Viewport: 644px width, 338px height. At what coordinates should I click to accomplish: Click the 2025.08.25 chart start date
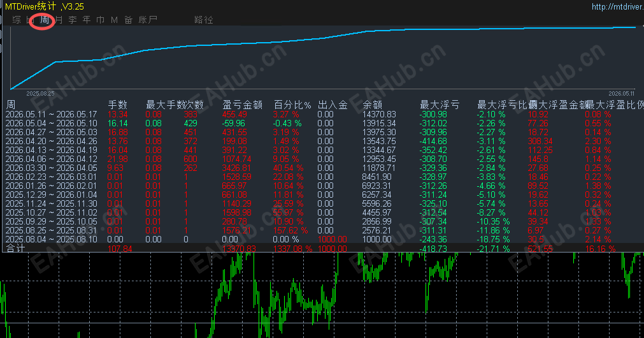(40, 94)
